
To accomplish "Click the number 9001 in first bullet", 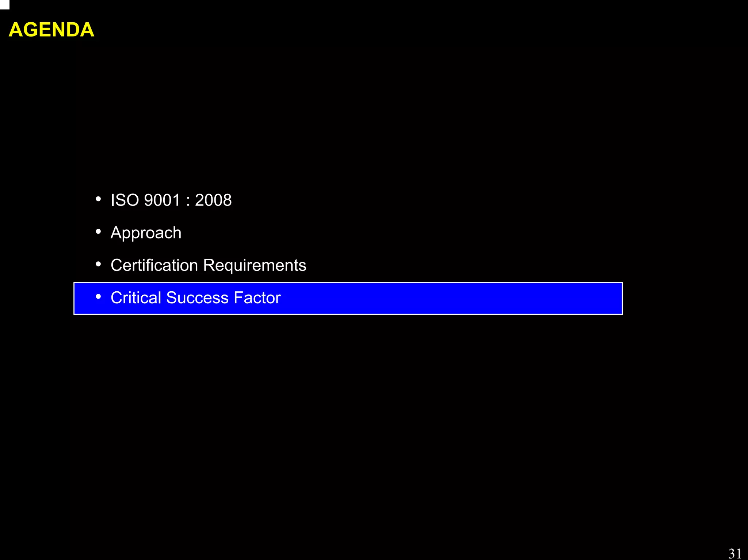I will click(162, 200).
